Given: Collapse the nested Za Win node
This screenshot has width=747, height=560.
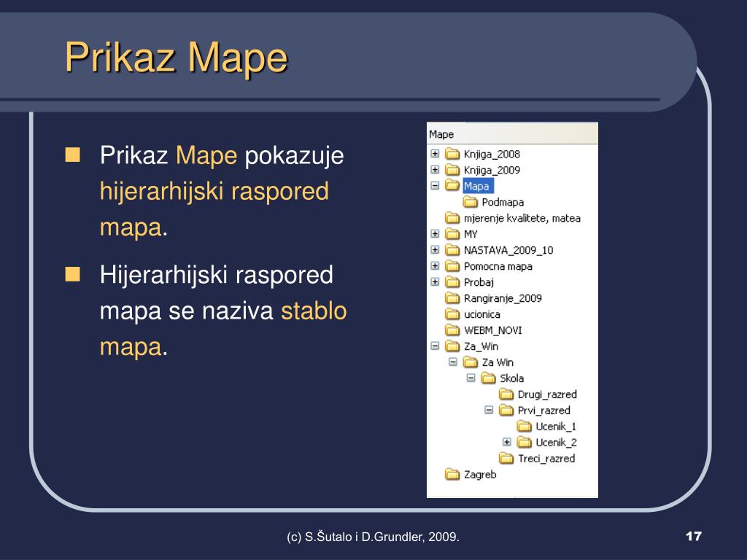Looking at the screenshot, I should point(453,362).
